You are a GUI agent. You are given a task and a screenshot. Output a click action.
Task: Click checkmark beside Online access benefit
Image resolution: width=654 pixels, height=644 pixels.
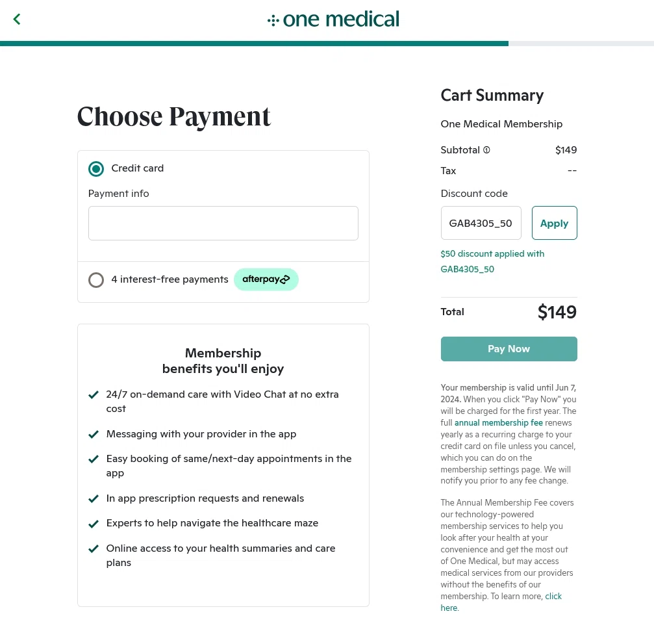tap(94, 548)
